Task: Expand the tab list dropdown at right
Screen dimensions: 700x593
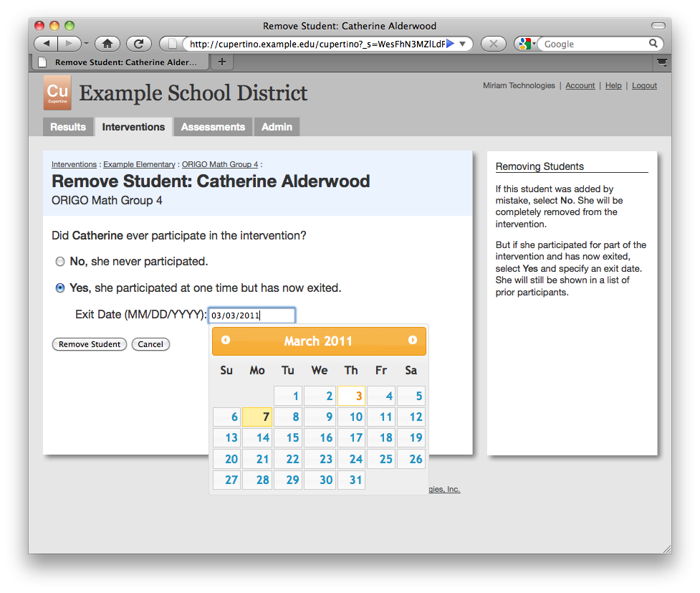Action: 662,62
